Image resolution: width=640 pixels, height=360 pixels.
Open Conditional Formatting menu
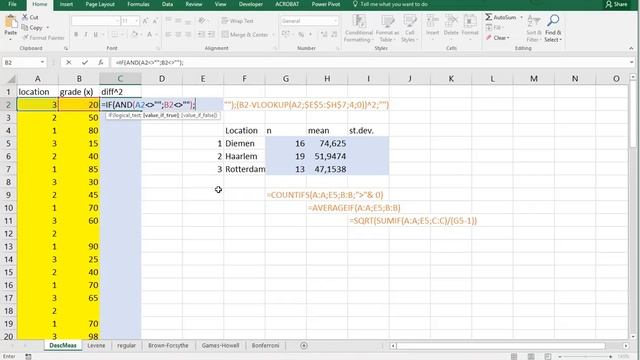click(358, 29)
